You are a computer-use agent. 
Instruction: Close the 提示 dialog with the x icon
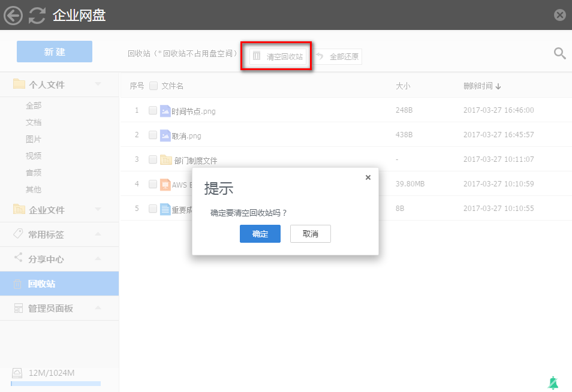click(368, 177)
